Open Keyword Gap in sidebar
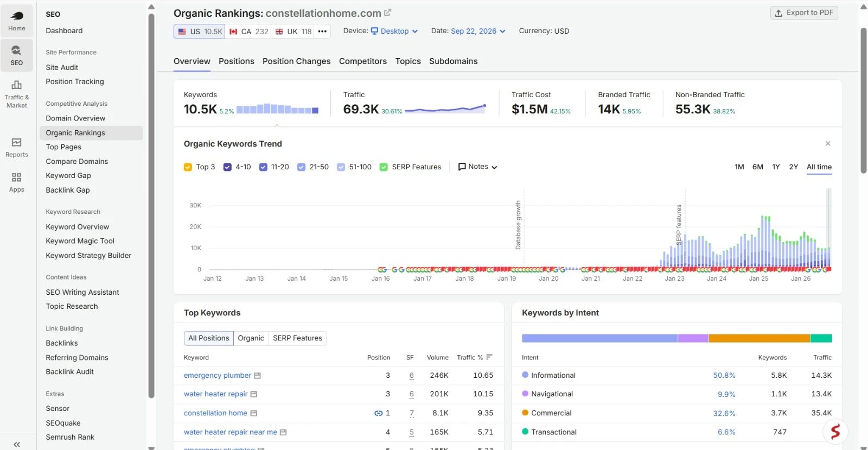 pyautogui.click(x=68, y=176)
